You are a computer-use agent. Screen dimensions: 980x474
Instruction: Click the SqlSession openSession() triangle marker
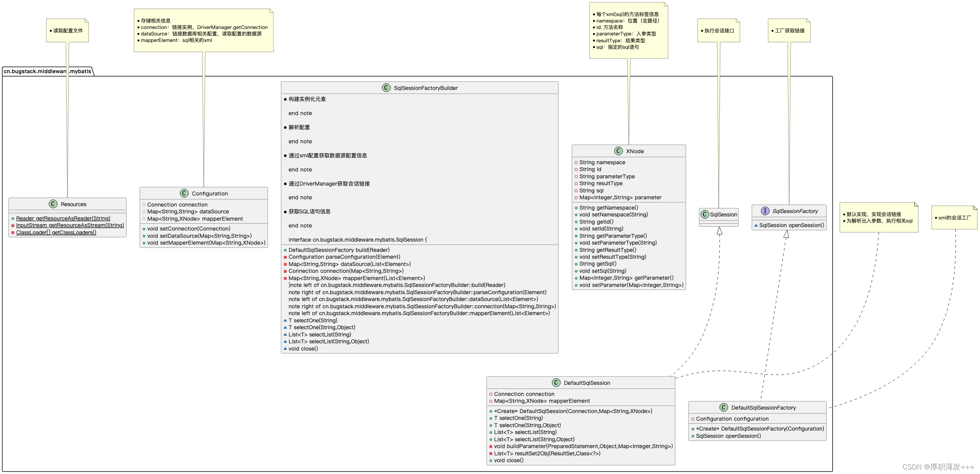[x=756, y=225]
